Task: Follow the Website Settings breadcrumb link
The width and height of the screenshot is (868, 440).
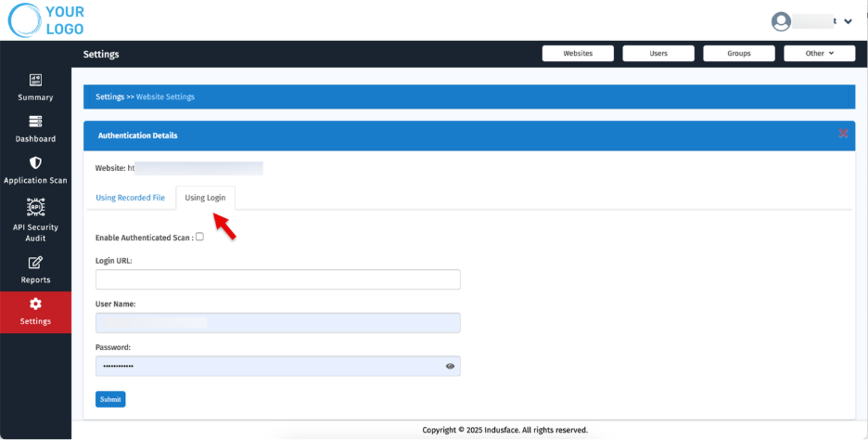Action: pos(165,97)
